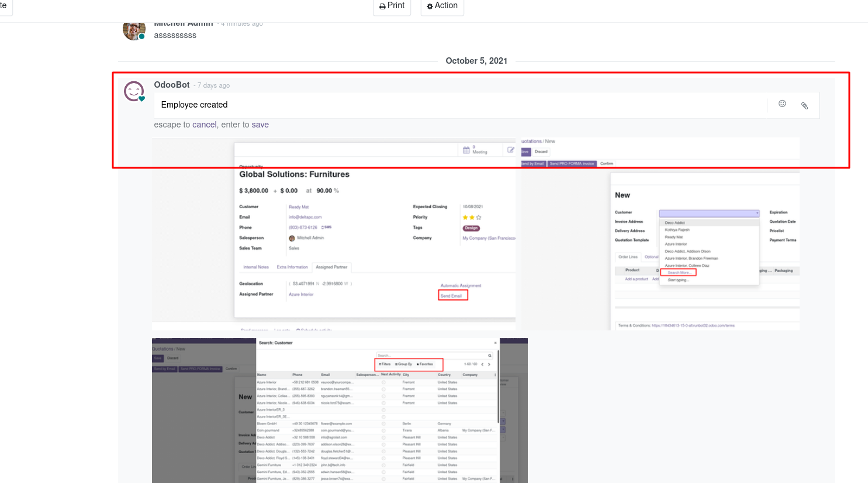Open the emoji picker in message editor
Viewport: 868px width, 483px height.
[x=782, y=104]
